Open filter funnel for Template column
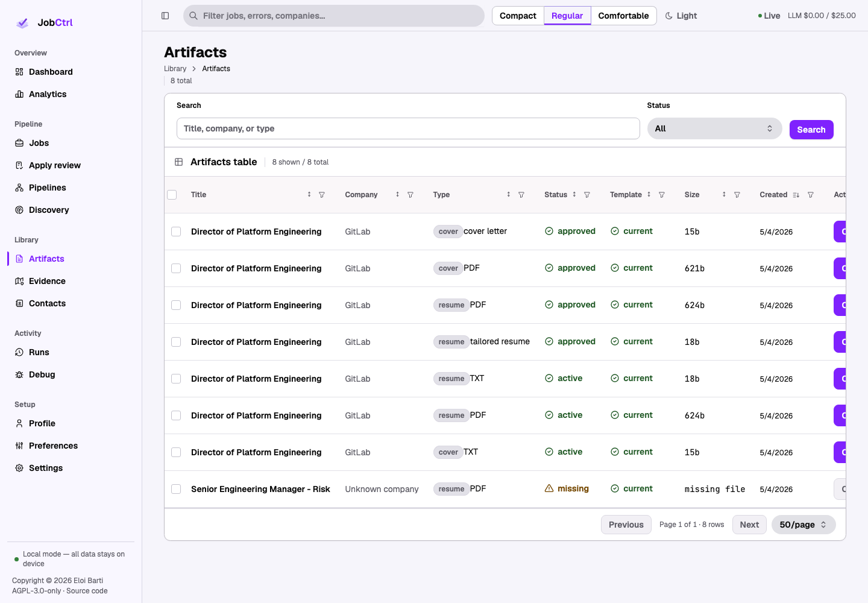868x603 pixels. point(662,195)
